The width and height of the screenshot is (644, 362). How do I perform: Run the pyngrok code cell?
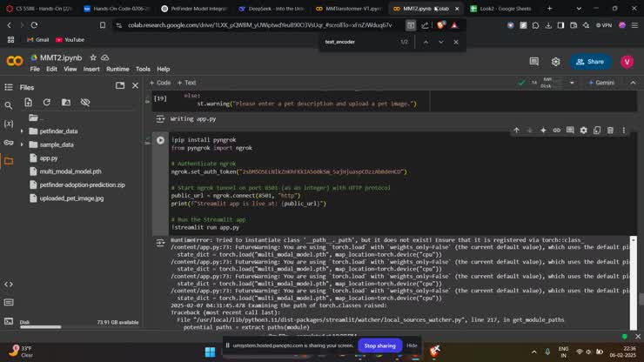point(160,140)
